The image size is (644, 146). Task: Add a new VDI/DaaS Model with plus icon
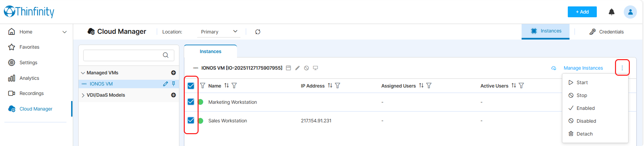173,95
